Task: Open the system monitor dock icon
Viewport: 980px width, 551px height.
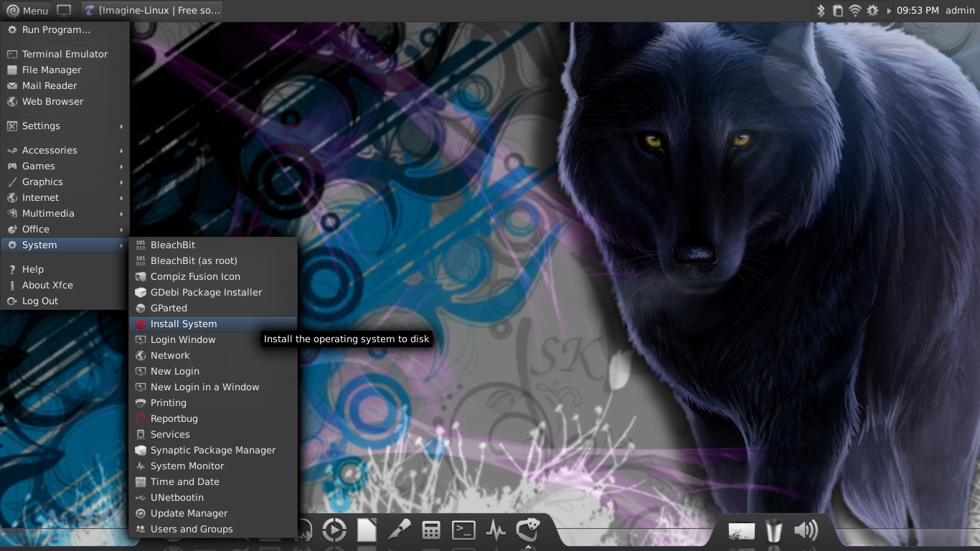Action: (x=496, y=530)
